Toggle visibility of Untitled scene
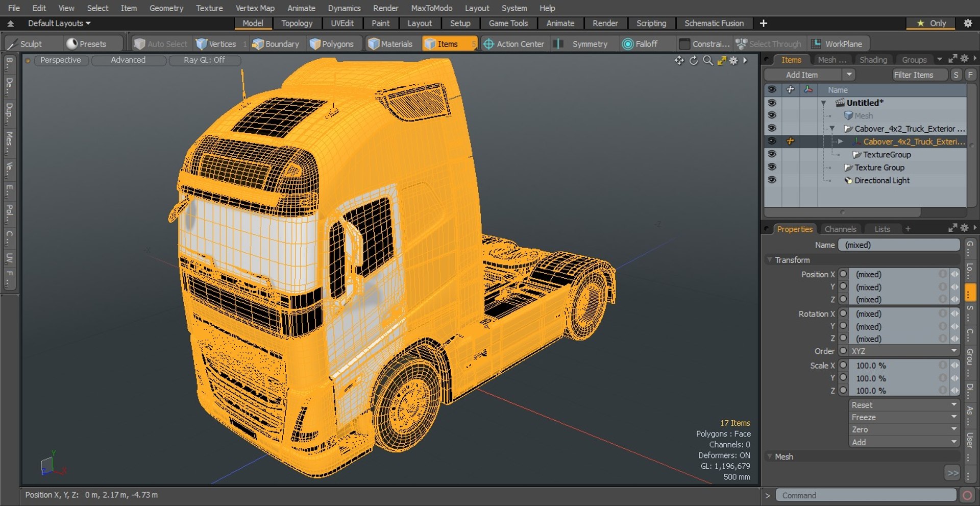Screen dimensions: 980x506 [x=772, y=103]
